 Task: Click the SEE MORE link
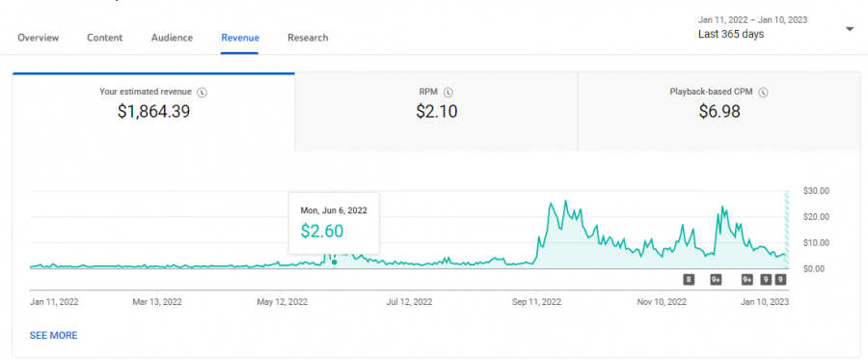(54, 336)
